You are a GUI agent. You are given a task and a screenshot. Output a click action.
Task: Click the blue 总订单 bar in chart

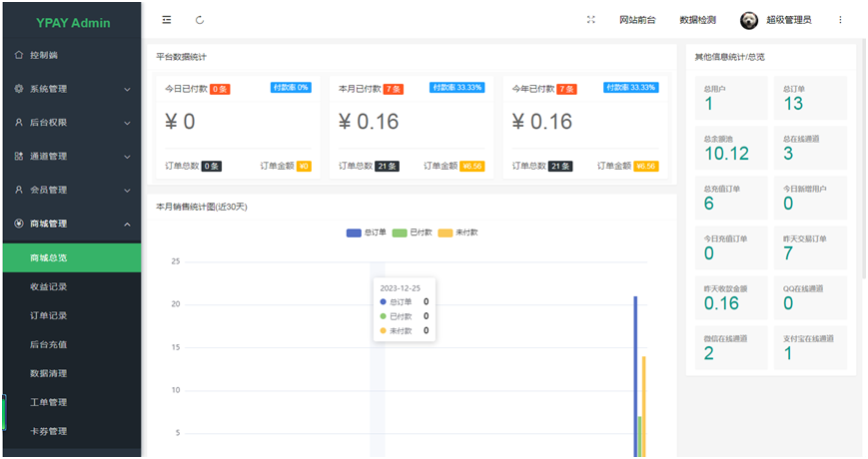[x=635, y=376]
